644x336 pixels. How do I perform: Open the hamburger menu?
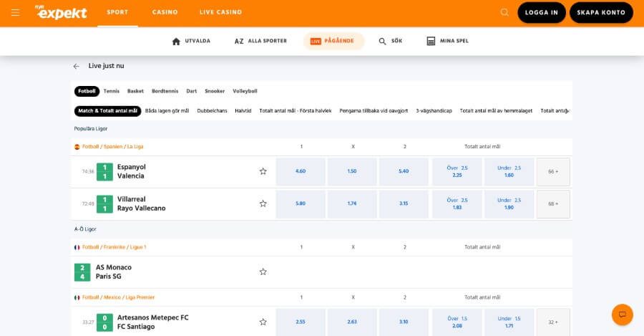click(15, 12)
